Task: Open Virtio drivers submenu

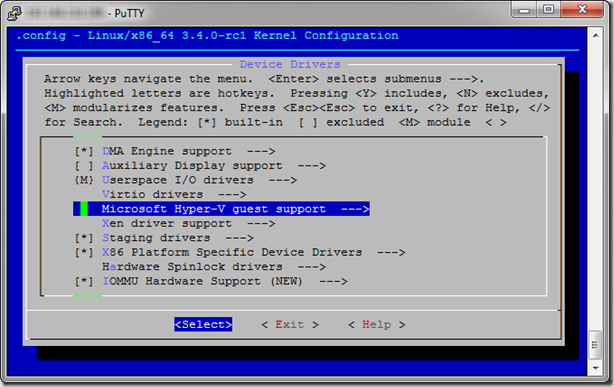Action: click(x=174, y=194)
